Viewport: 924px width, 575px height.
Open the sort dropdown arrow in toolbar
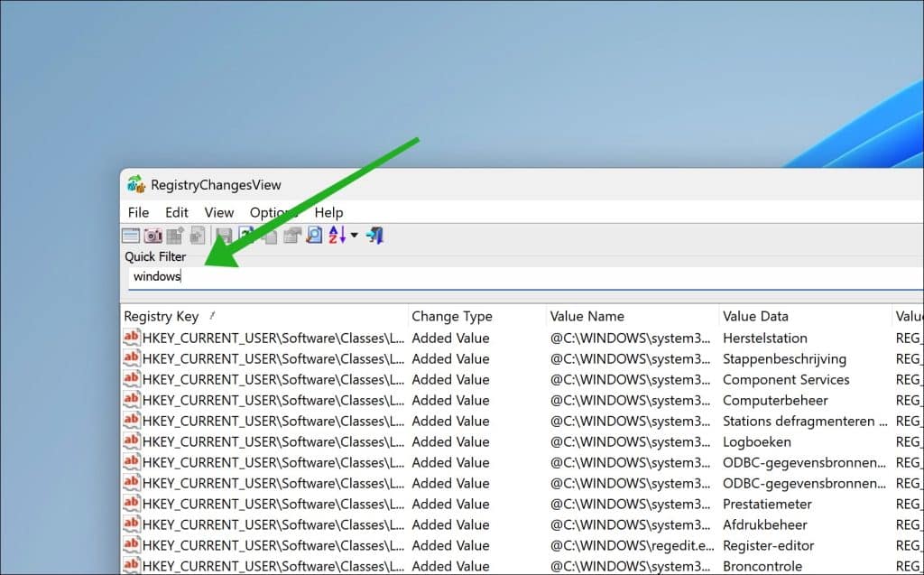point(354,236)
